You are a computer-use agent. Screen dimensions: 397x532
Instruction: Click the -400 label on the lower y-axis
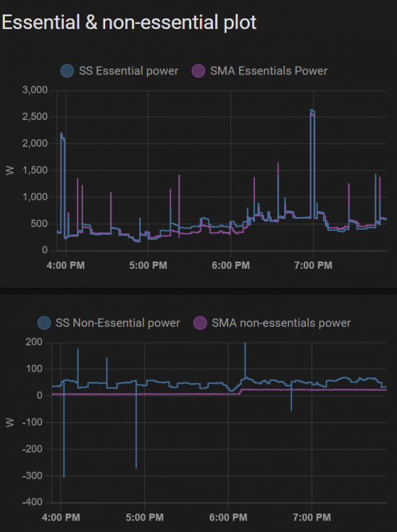click(32, 501)
